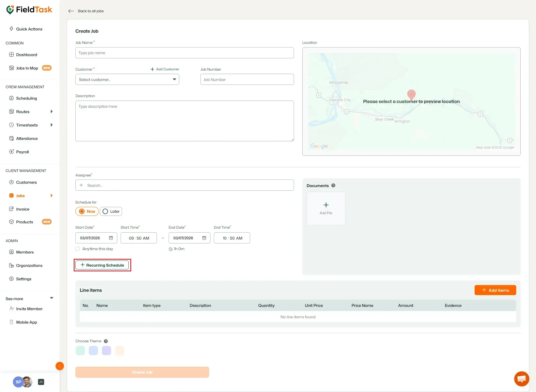Expand the Timesheets submenu arrow

[51, 125]
